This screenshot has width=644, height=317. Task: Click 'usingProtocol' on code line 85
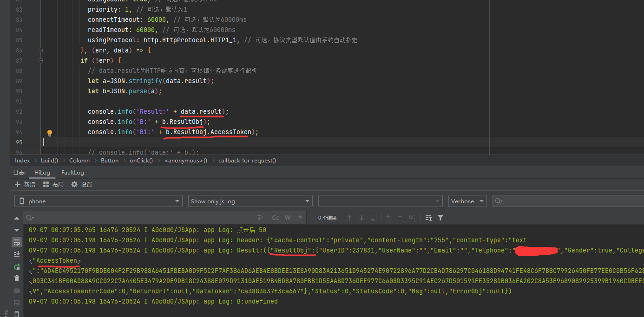click(112, 40)
